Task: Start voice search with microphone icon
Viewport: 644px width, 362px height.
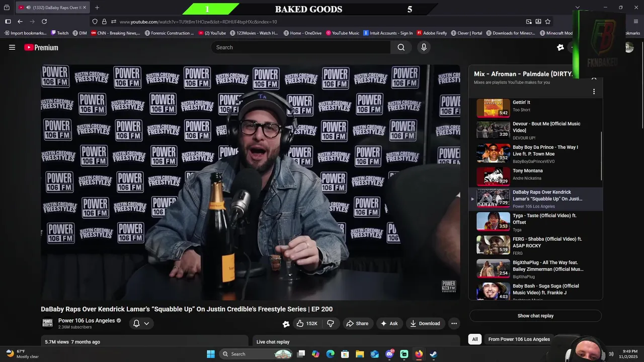Action: pos(424,47)
